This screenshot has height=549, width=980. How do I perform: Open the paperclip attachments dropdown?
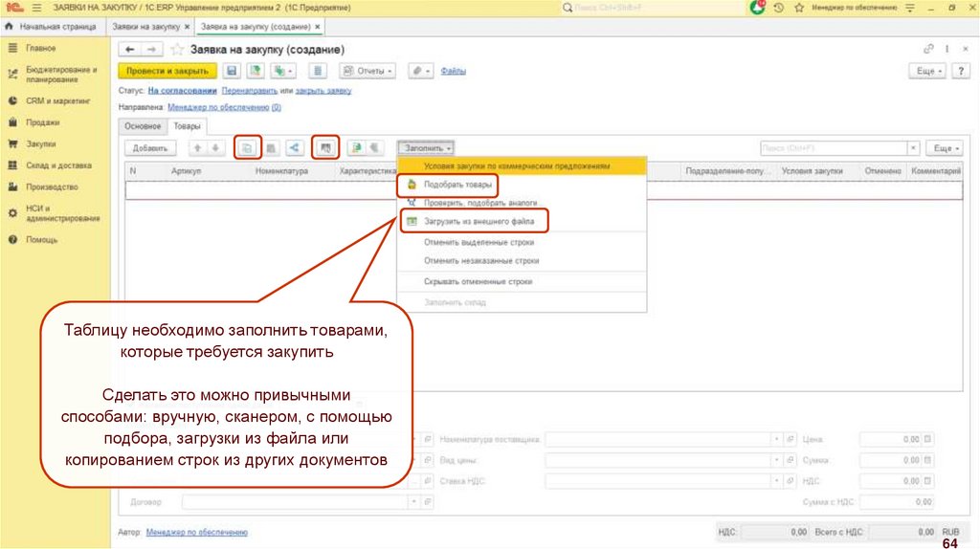click(x=420, y=71)
